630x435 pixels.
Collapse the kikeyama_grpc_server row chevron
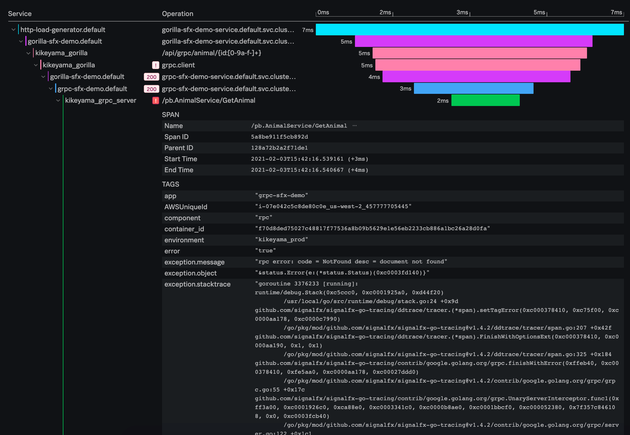click(x=58, y=100)
